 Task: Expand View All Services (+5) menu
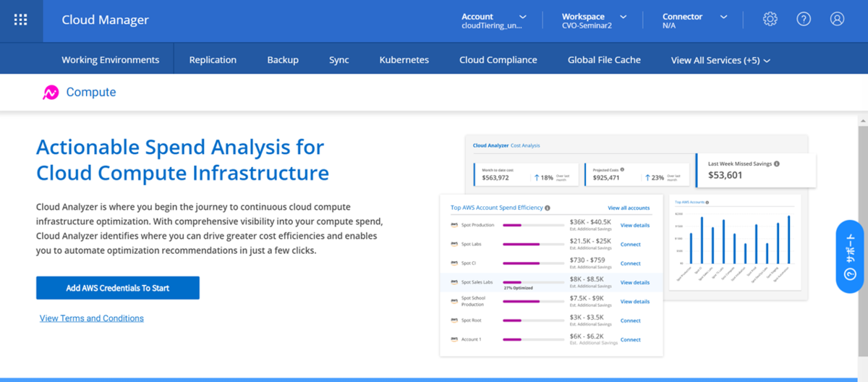[x=720, y=60]
